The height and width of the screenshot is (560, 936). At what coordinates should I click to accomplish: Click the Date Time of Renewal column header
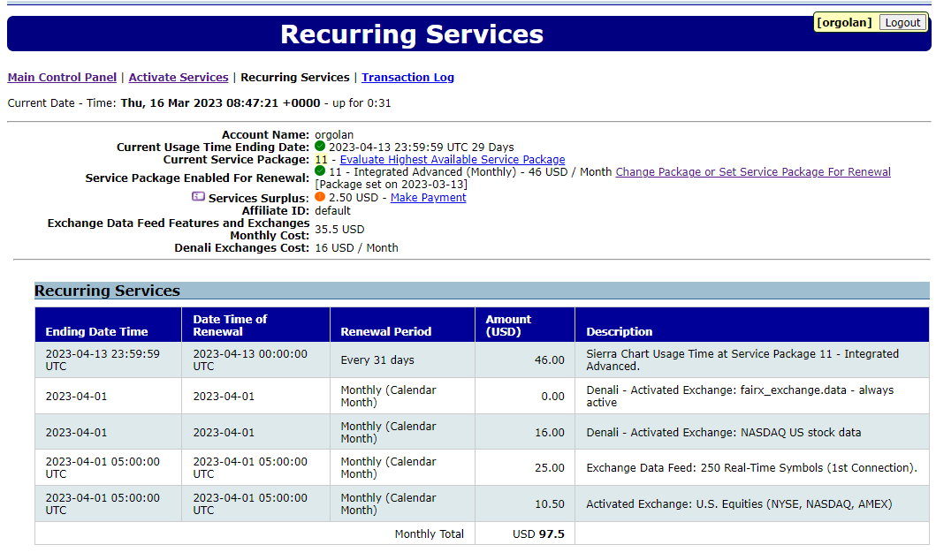coord(255,325)
